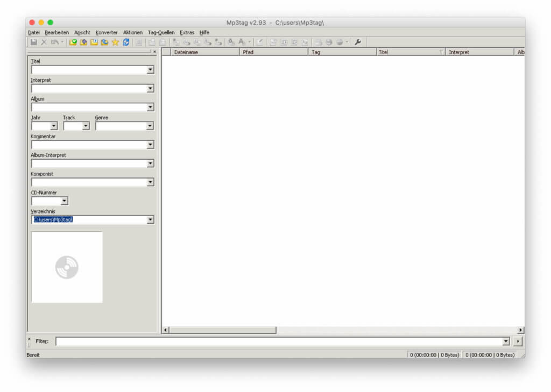
Task: Expand the Verzeichnis dropdown arrow
Action: pyautogui.click(x=151, y=220)
